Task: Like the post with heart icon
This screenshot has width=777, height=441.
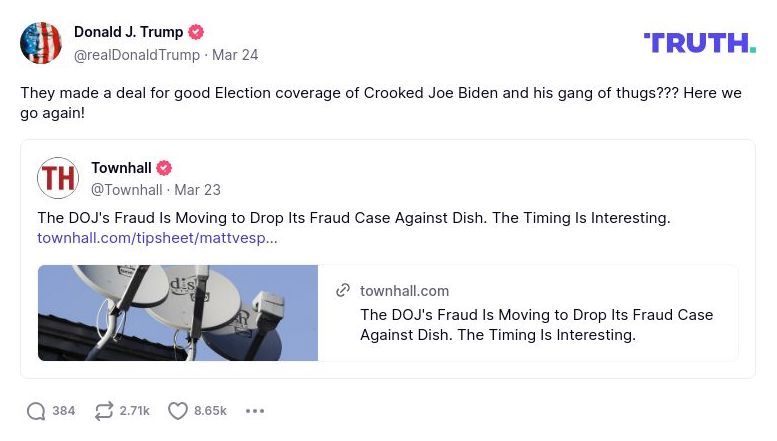Action: (x=178, y=411)
